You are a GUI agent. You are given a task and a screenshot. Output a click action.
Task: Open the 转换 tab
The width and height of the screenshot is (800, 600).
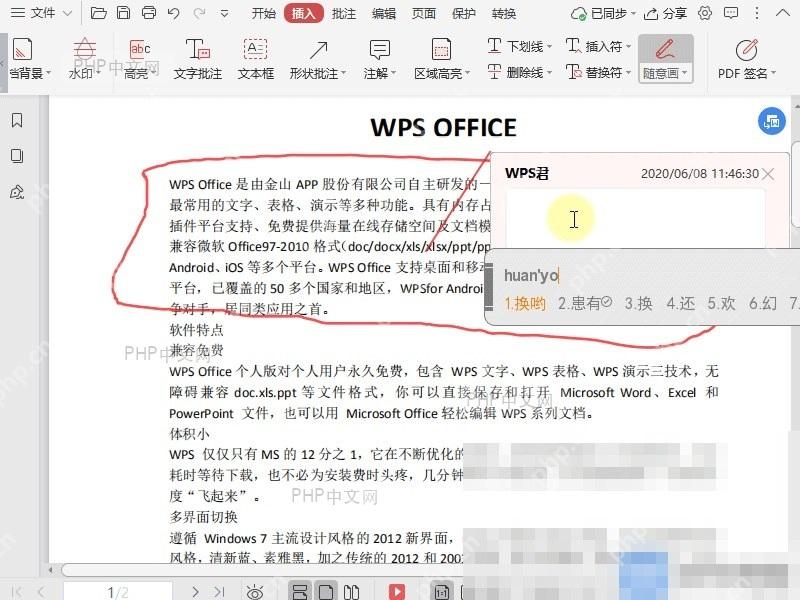click(x=504, y=13)
